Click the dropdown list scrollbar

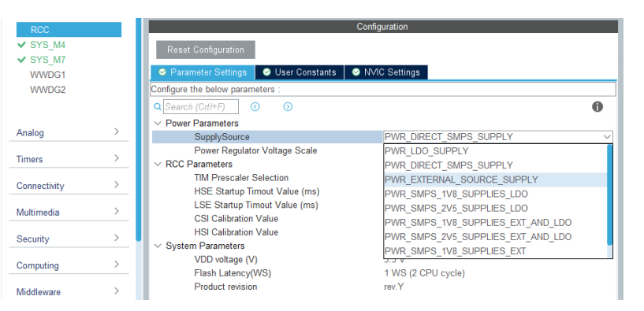pyautogui.click(x=609, y=195)
